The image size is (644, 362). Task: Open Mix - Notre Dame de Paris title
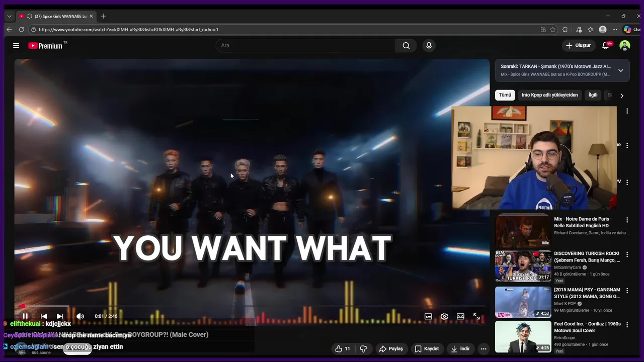[583, 222]
